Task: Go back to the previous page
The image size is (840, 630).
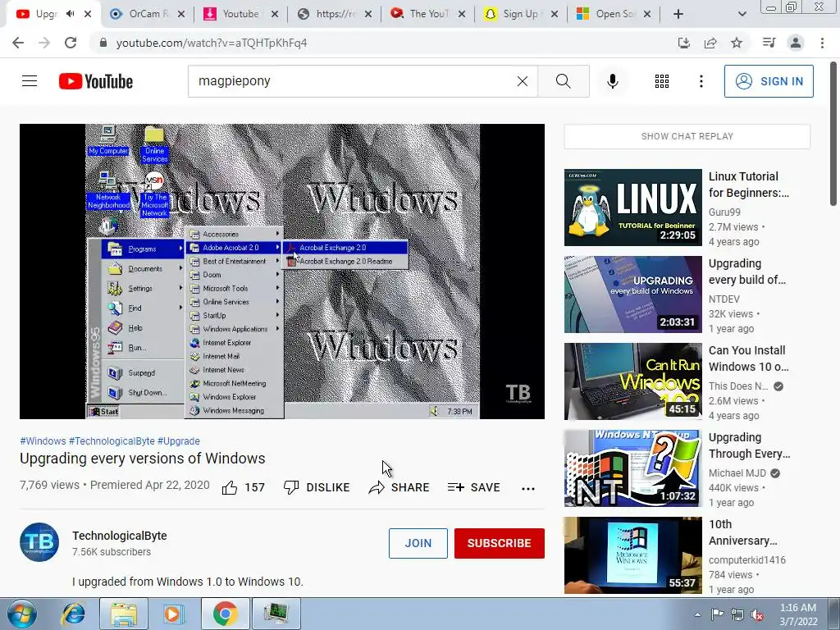Action: click(18, 43)
